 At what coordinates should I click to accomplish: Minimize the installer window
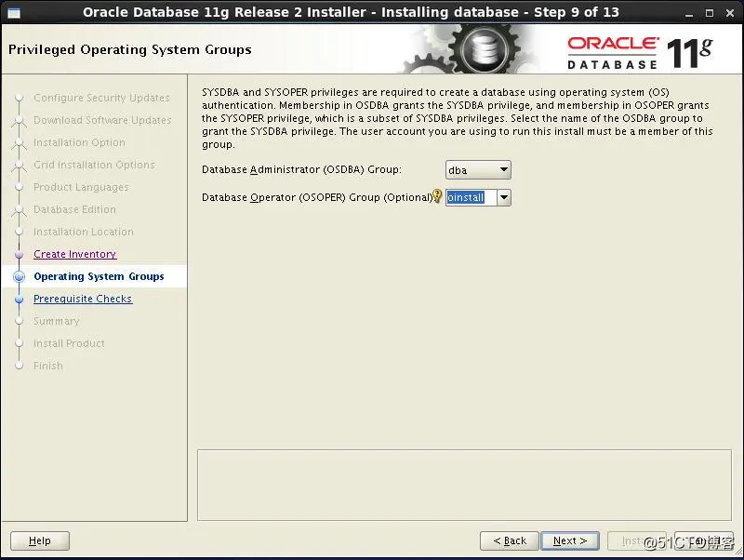click(688, 14)
